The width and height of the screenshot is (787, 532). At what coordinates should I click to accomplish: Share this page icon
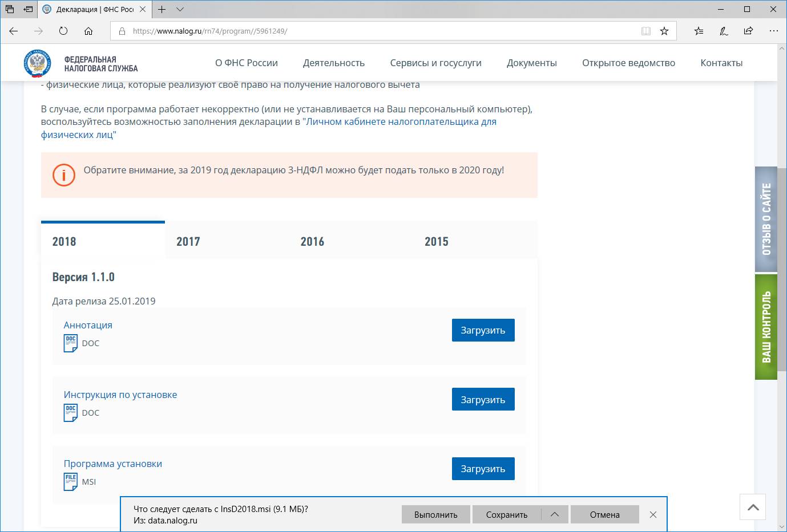(x=748, y=31)
